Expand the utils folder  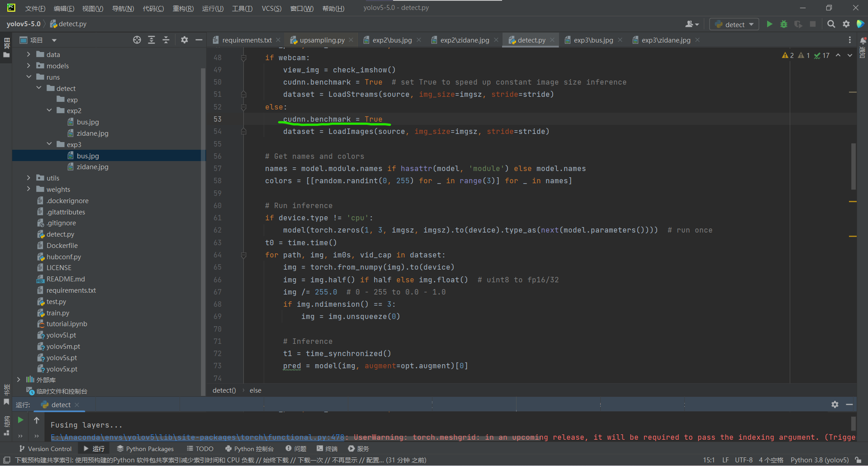(28, 178)
